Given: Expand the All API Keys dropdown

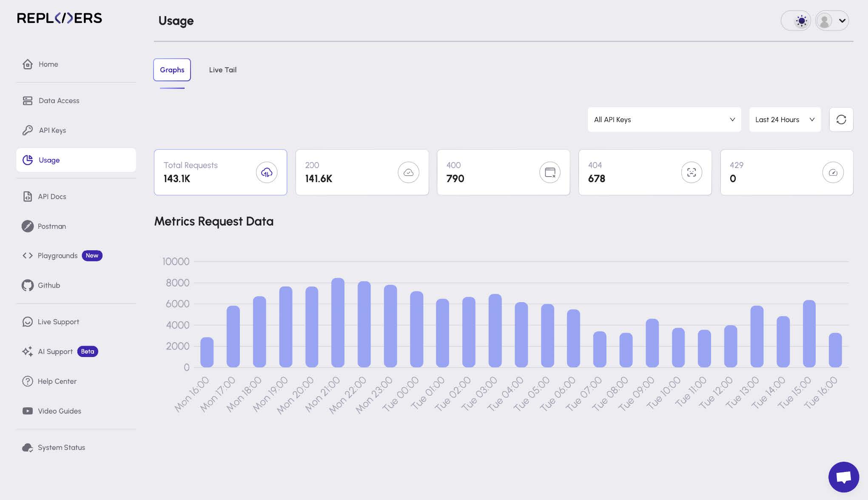Looking at the screenshot, I should pyautogui.click(x=664, y=120).
